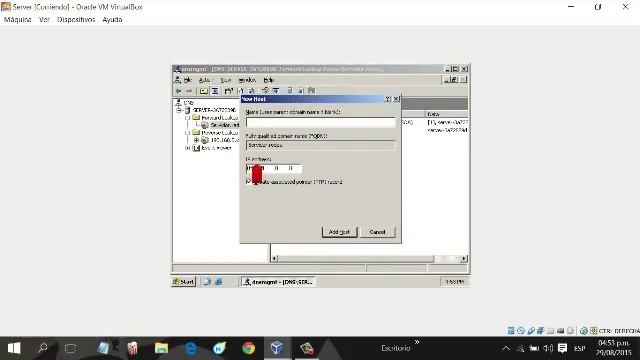Open the VirtualBox Ver menu
This screenshot has height=360, width=640.
(44, 20)
